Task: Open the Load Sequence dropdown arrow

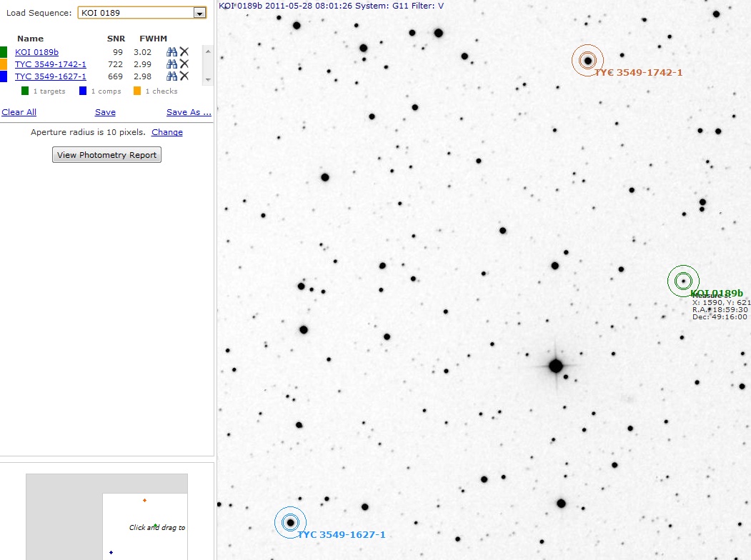Action: [x=200, y=13]
